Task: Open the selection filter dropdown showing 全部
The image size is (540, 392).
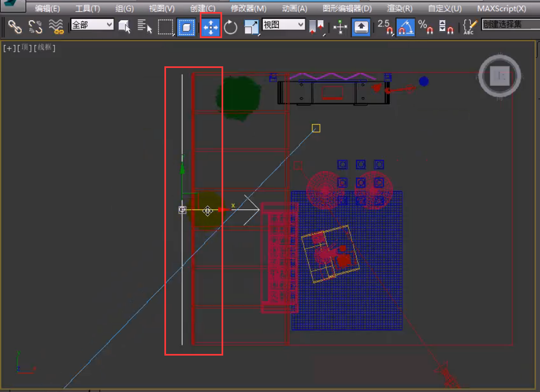Action: 92,25
